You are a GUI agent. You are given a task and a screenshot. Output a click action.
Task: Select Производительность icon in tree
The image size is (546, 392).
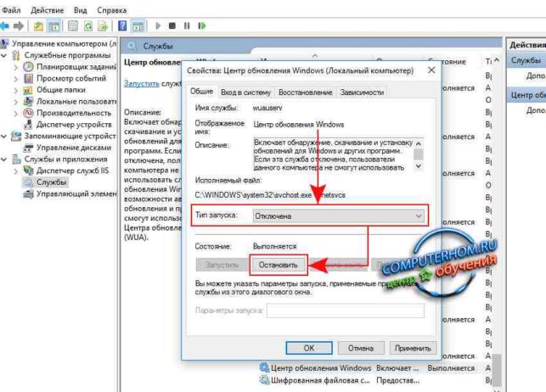[28, 113]
